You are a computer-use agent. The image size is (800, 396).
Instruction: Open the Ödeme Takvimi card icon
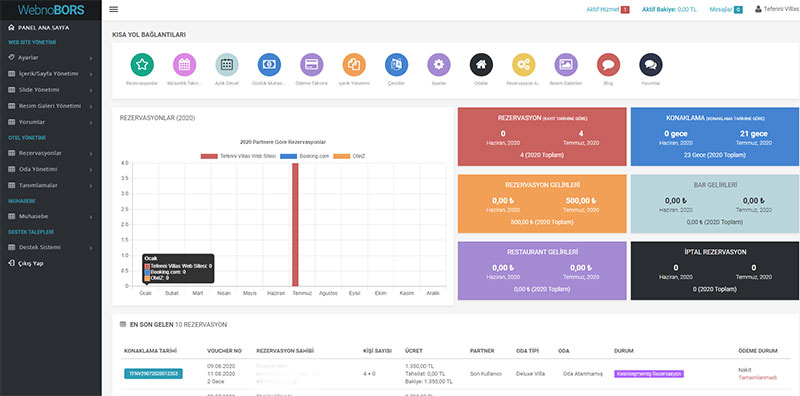(312, 65)
